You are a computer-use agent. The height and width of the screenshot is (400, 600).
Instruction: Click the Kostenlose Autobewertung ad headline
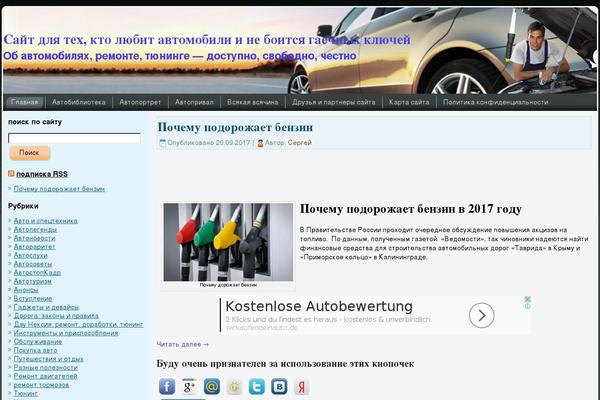click(x=319, y=306)
